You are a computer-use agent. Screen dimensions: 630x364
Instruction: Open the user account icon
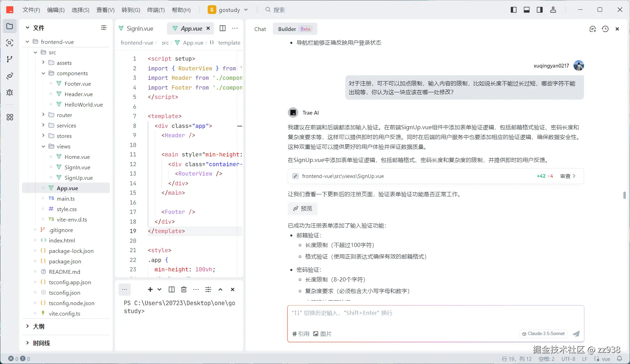(553, 10)
